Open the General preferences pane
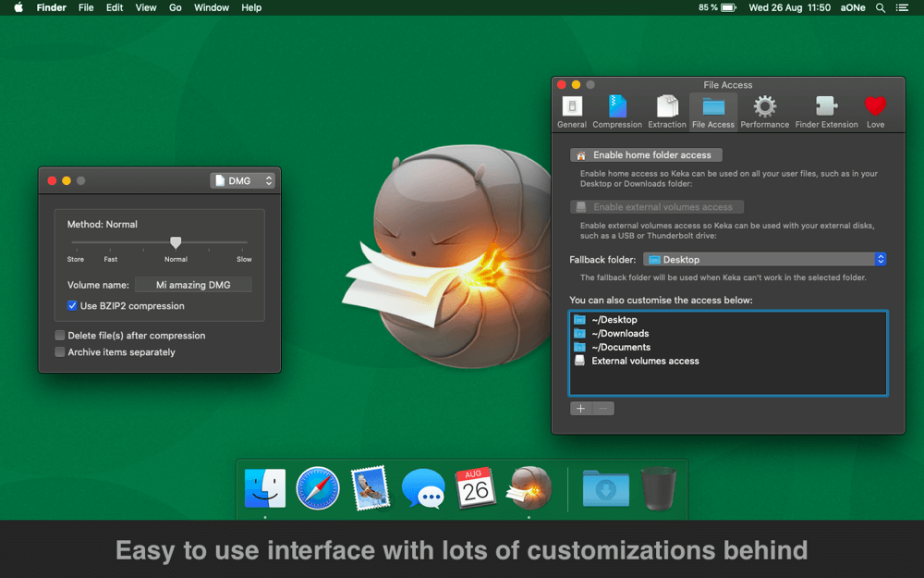 pos(571,109)
